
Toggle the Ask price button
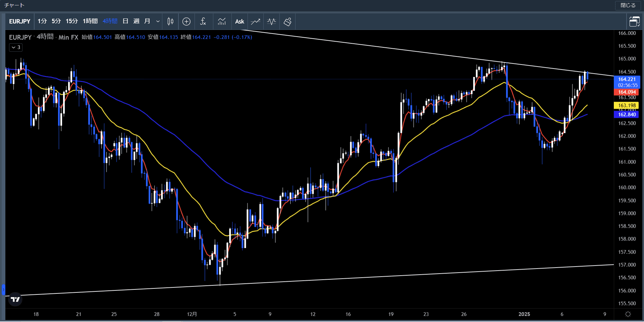239,21
